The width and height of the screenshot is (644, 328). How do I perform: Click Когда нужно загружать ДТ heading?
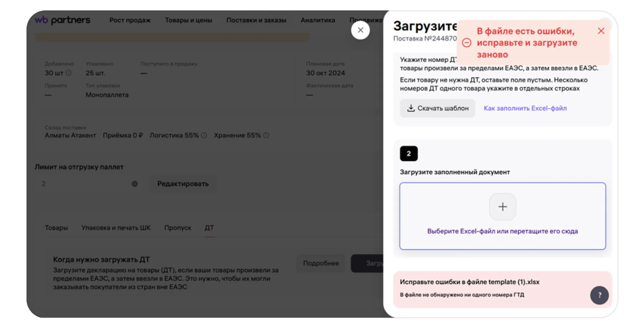point(101,259)
